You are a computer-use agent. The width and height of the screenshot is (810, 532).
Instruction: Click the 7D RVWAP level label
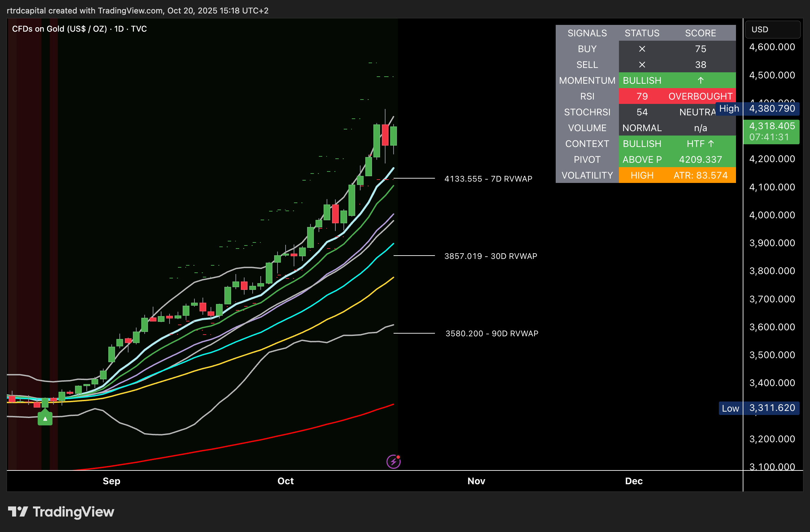pos(488,179)
